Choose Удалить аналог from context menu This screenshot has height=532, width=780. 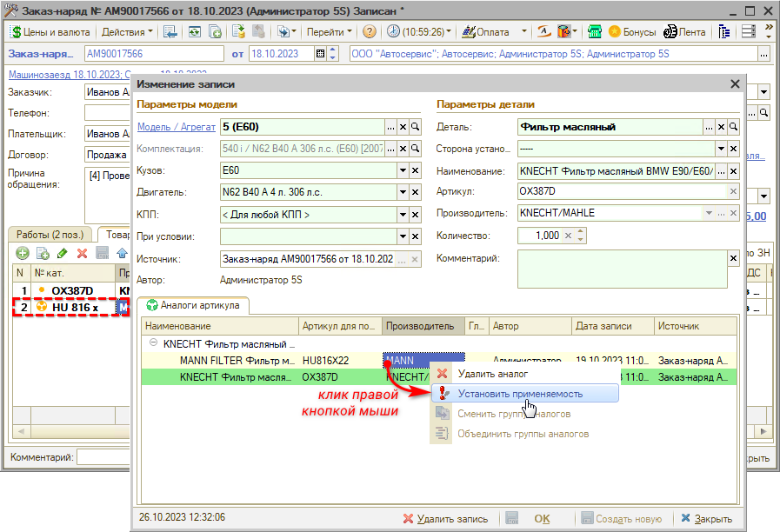point(525,374)
